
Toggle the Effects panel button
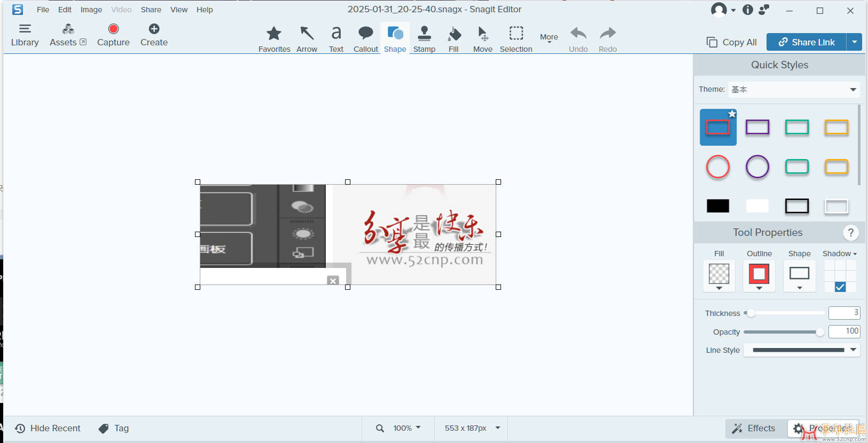click(x=754, y=428)
